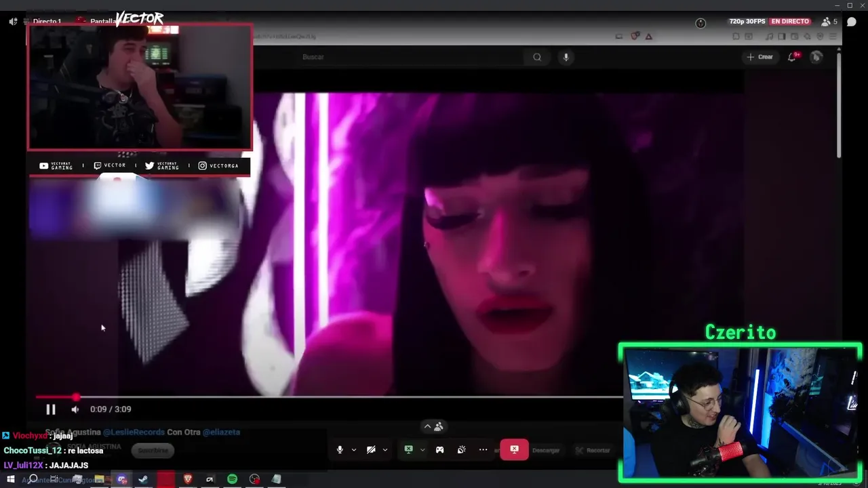Click the 0:09 / 3:09 time display

pos(111,409)
